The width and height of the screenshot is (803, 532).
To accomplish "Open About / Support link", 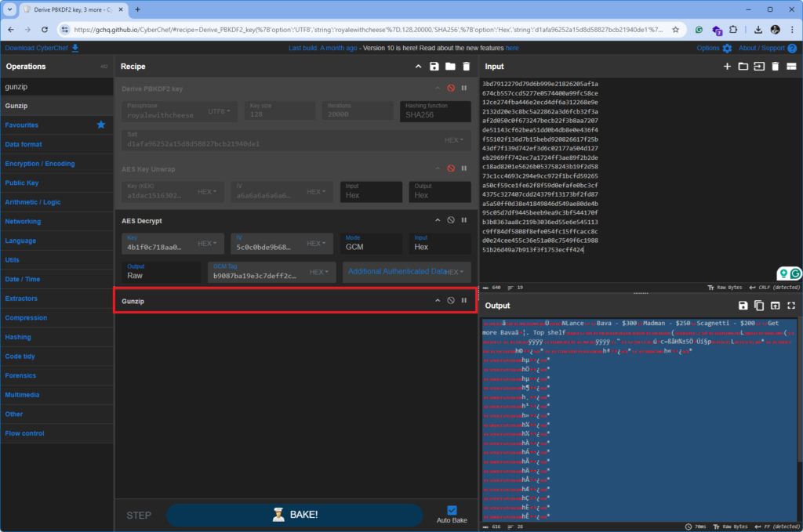I will tap(761, 48).
